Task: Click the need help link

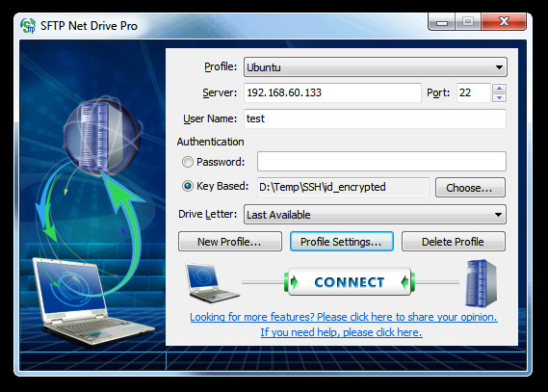Action: [x=341, y=332]
